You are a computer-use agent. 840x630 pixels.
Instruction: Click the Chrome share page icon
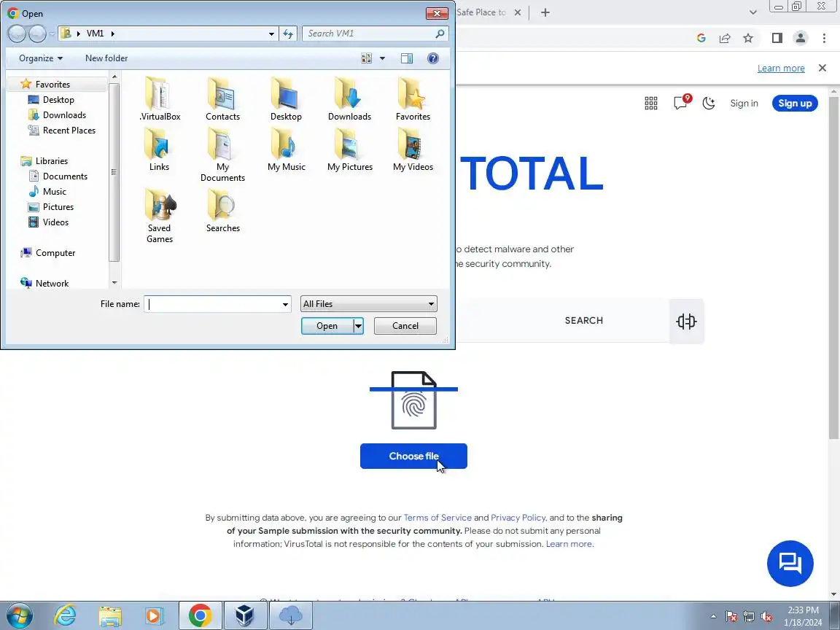pyautogui.click(x=725, y=38)
